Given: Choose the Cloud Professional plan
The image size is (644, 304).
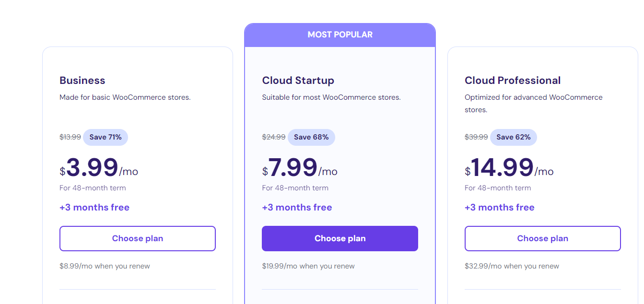Looking at the screenshot, I should tap(543, 238).
